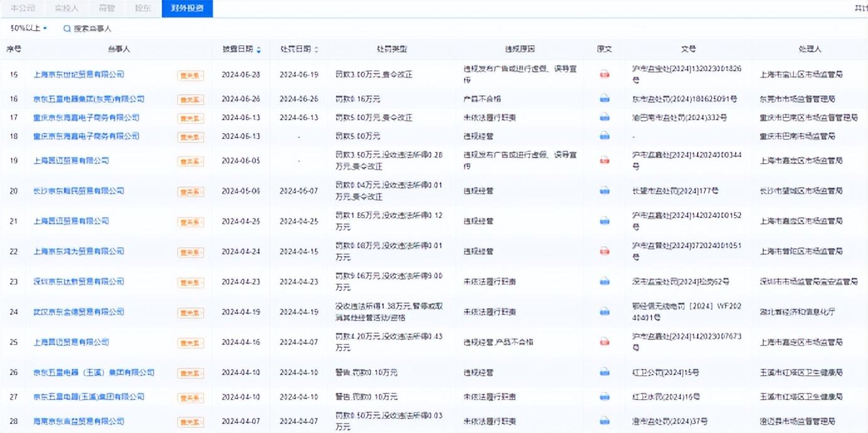The image size is (868, 433).
Task: Sort by 披露日期 using its sort arrows
Action: [x=258, y=49]
